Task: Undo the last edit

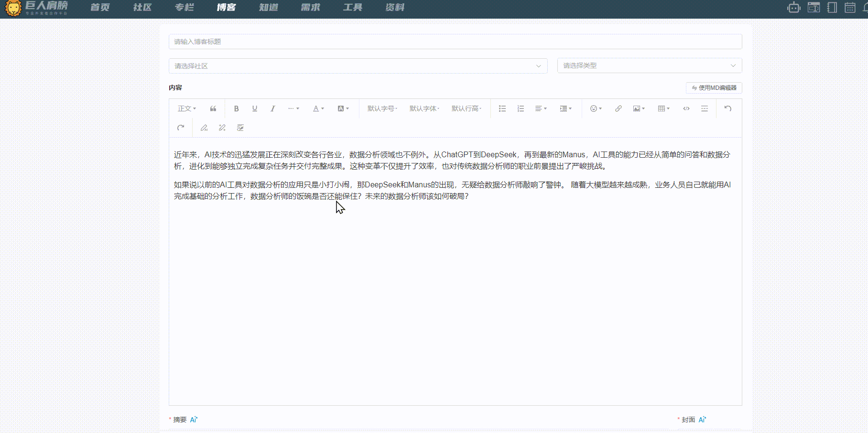Action: [x=728, y=108]
